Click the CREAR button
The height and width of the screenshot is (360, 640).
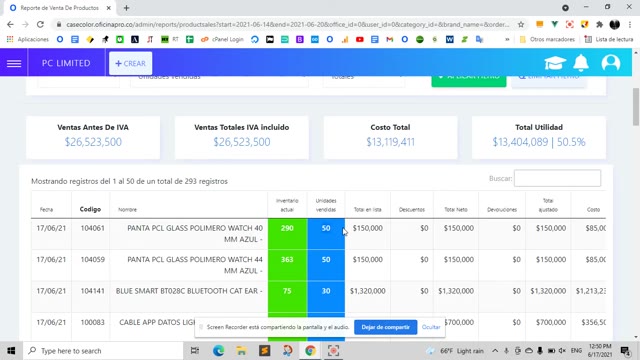pos(131,63)
